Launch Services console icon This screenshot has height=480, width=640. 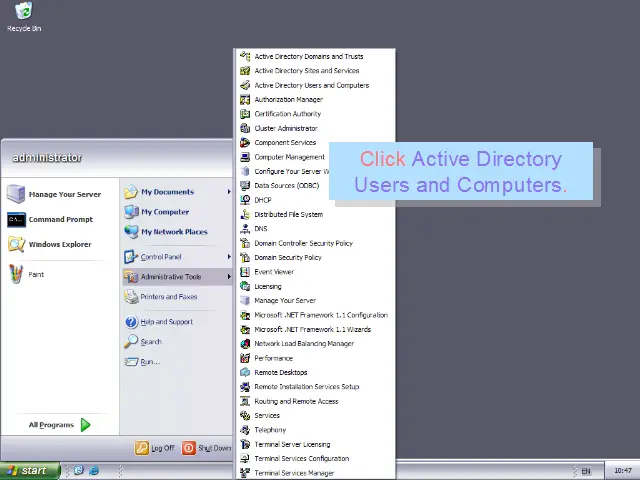pos(245,416)
